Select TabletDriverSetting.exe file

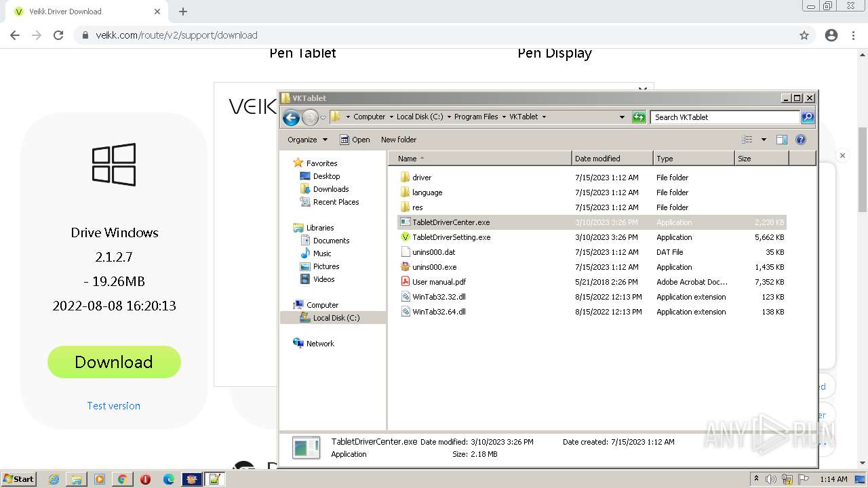click(451, 237)
